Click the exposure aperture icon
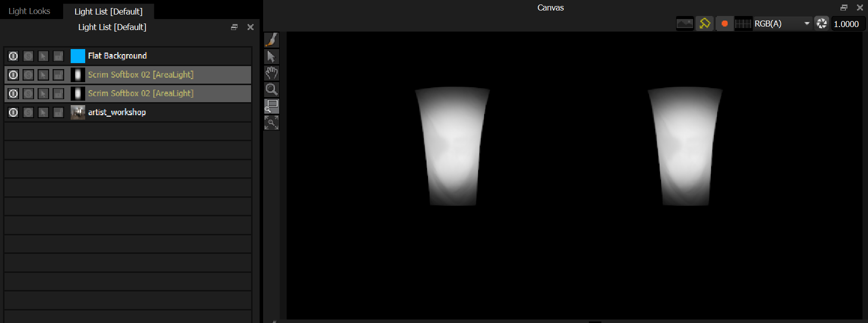The width and height of the screenshot is (868, 323). click(x=821, y=24)
